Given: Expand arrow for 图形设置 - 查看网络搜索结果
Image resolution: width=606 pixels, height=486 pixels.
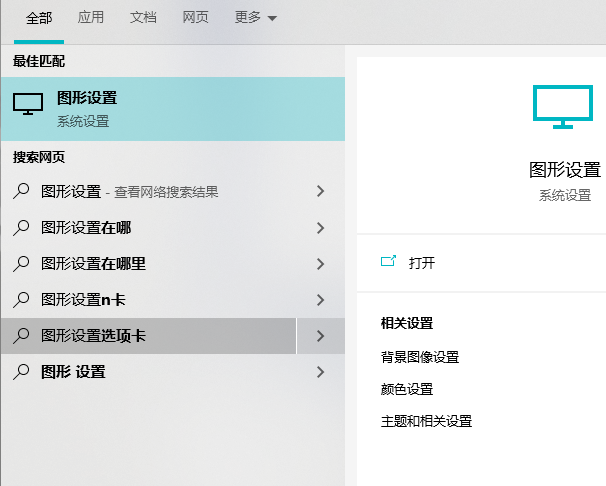Looking at the screenshot, I should click(x=320, y=191).
